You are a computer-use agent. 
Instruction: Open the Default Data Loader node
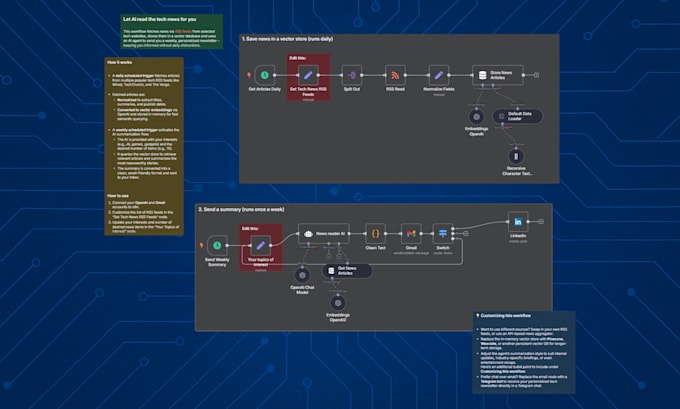pos(517,116)
